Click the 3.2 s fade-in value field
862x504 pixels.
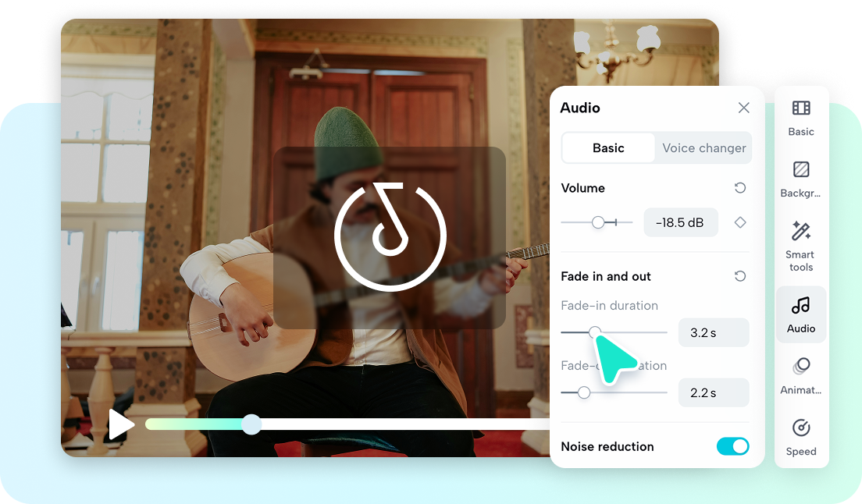713,332
